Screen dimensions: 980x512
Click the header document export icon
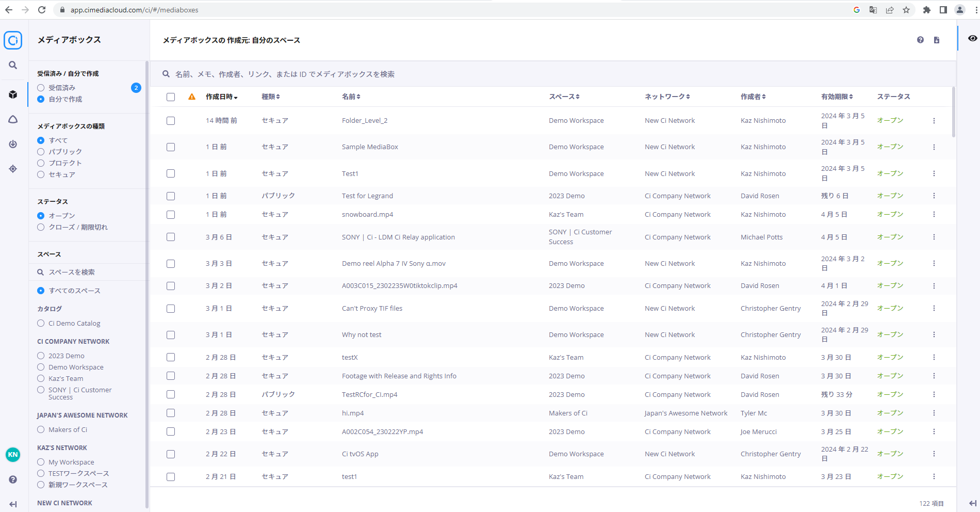click(937, 40)
